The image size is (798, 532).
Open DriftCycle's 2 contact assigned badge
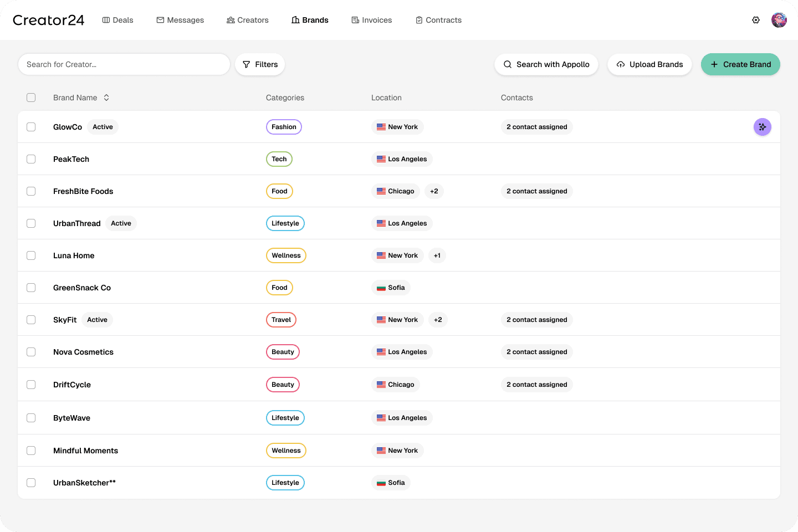[x=537, y=385]
